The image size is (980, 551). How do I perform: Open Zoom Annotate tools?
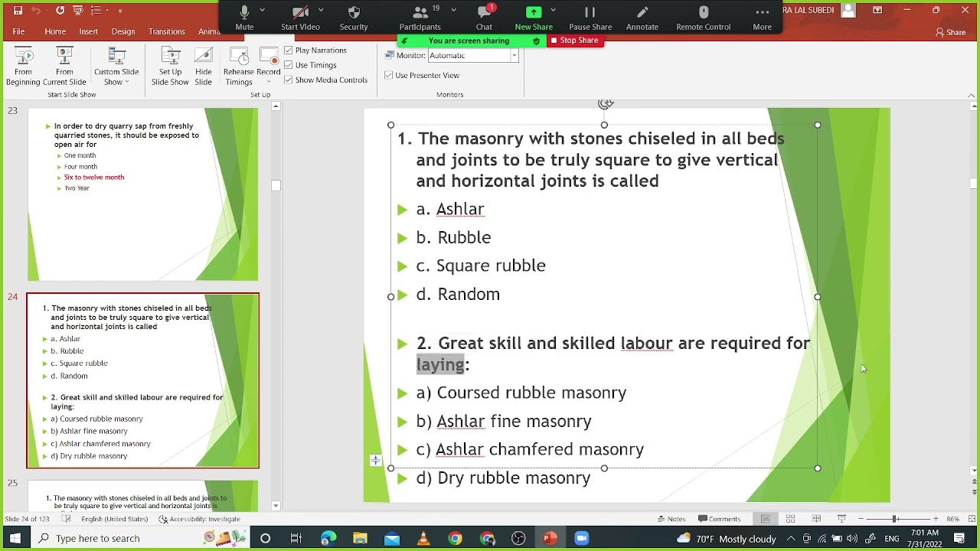click(642, 18)
